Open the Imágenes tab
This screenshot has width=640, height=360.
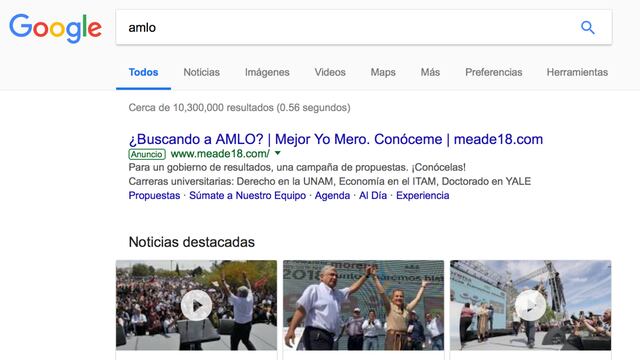pos(267,72)
